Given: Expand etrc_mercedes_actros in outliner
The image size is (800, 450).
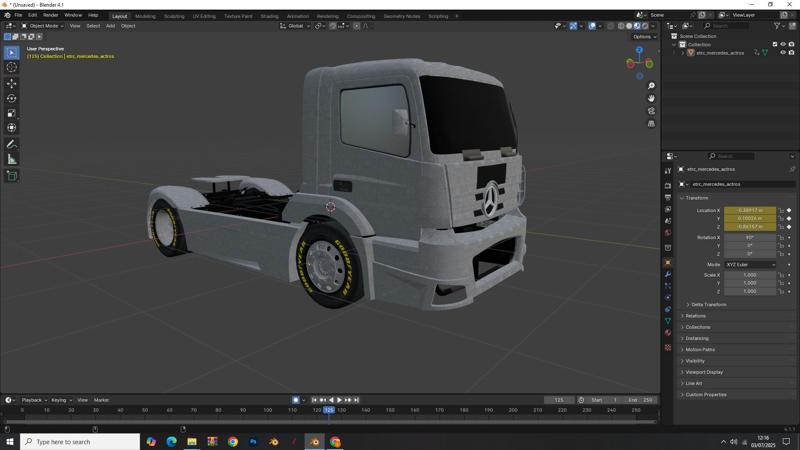Looking at the screenshot, I should click(683, 53).
